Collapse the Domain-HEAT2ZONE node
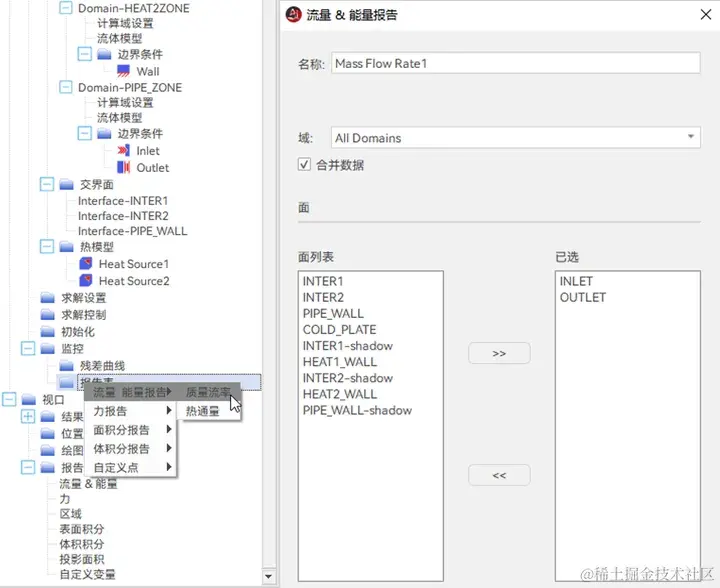 pos(66,8)
